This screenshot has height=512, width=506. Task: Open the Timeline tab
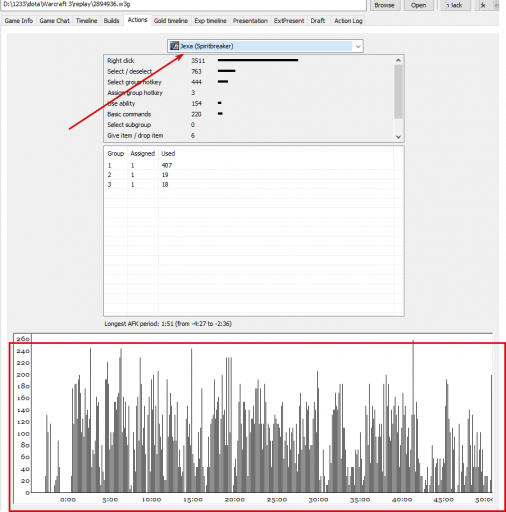(86, 21)
